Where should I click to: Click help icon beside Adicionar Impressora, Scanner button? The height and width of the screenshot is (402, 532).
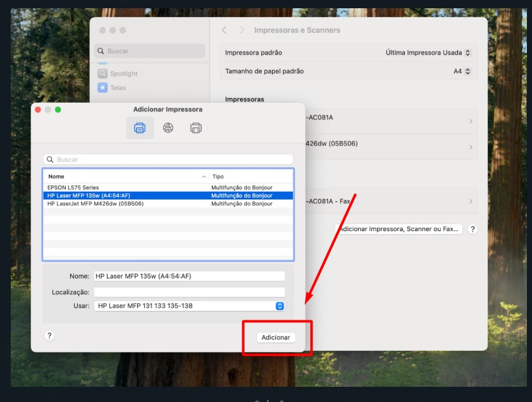pos(472,229)
